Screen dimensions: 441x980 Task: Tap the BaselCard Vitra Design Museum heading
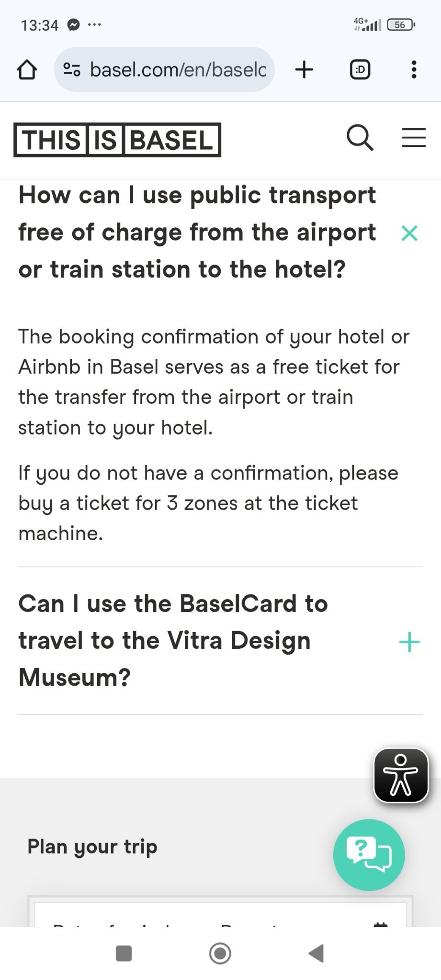pyautogui.click(x=173, y=641)
